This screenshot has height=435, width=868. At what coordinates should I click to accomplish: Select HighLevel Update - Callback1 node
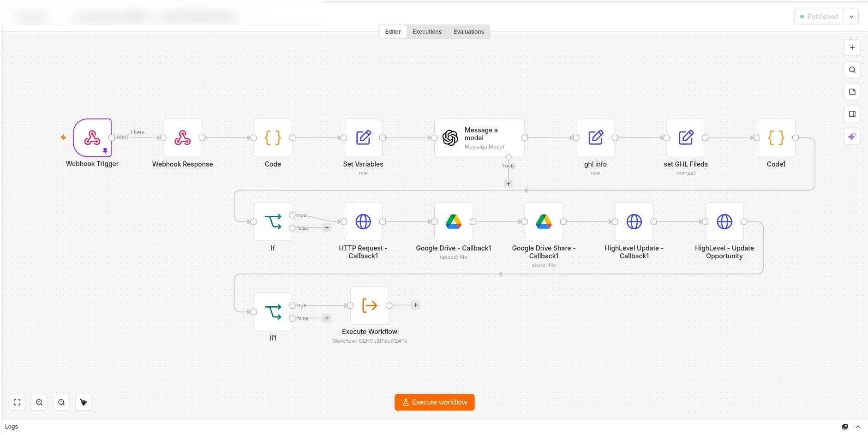click(634, 222)
